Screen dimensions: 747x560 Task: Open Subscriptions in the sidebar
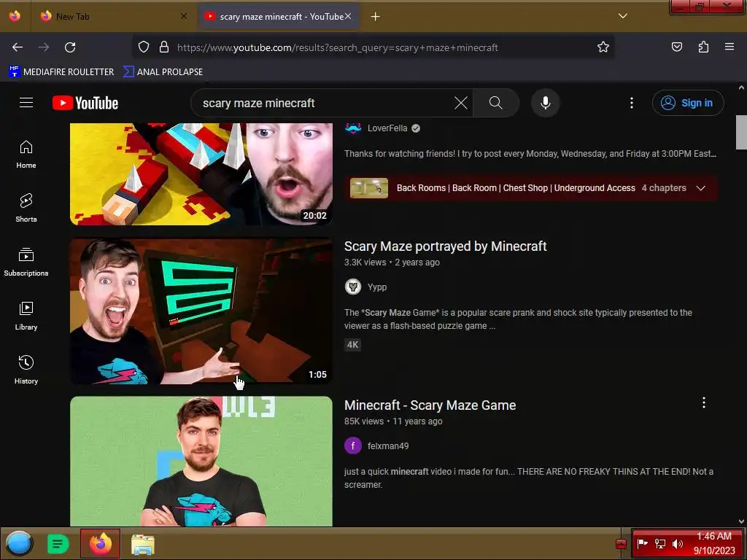pyautogui.click(x=26, y=262)
